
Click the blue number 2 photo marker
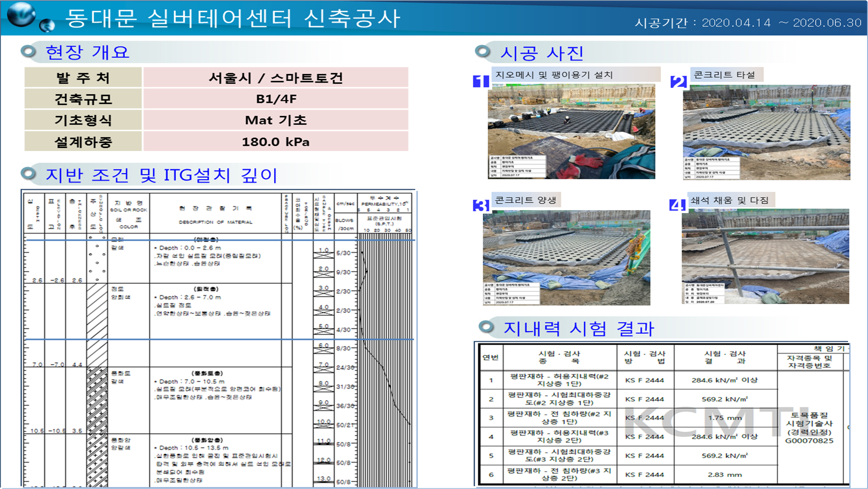coord(679,82)
